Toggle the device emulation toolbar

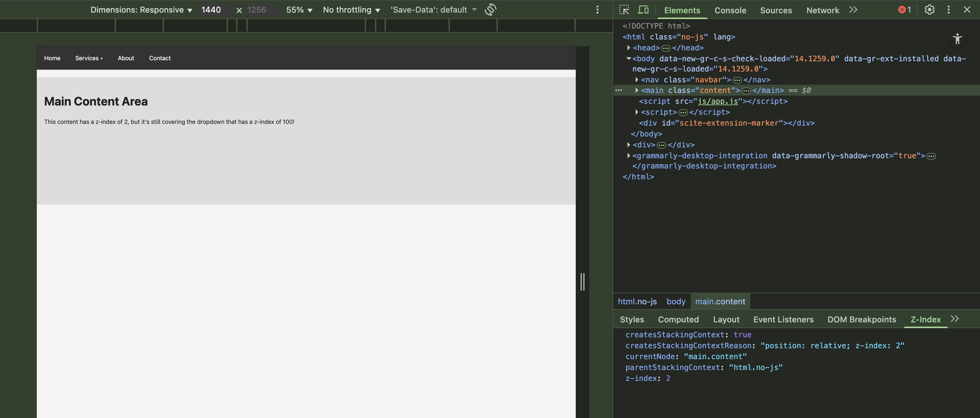point(643,10)
